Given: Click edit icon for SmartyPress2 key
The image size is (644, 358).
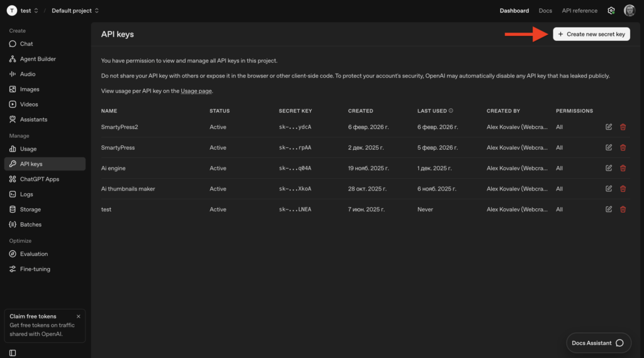Looking at the screenshot, I should click(609, 127).
